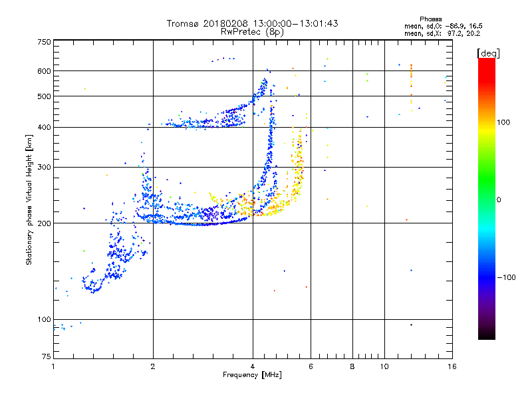Click the y-axis tick label '400'

tap(44, 128)
